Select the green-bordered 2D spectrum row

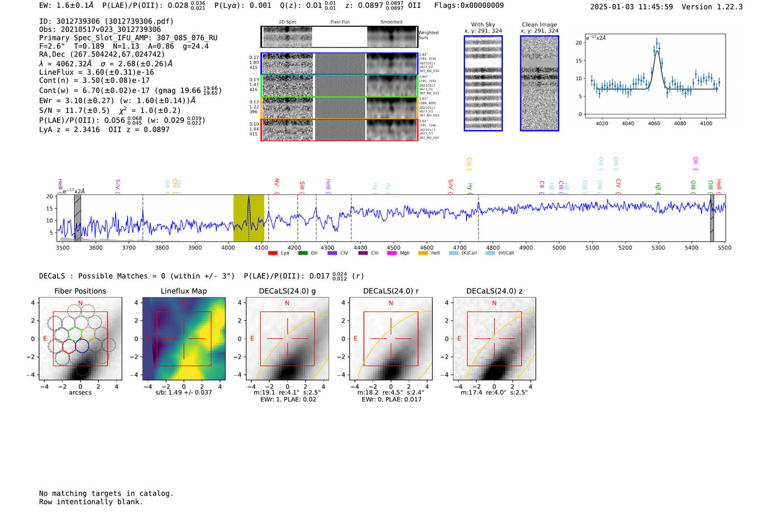340,86
